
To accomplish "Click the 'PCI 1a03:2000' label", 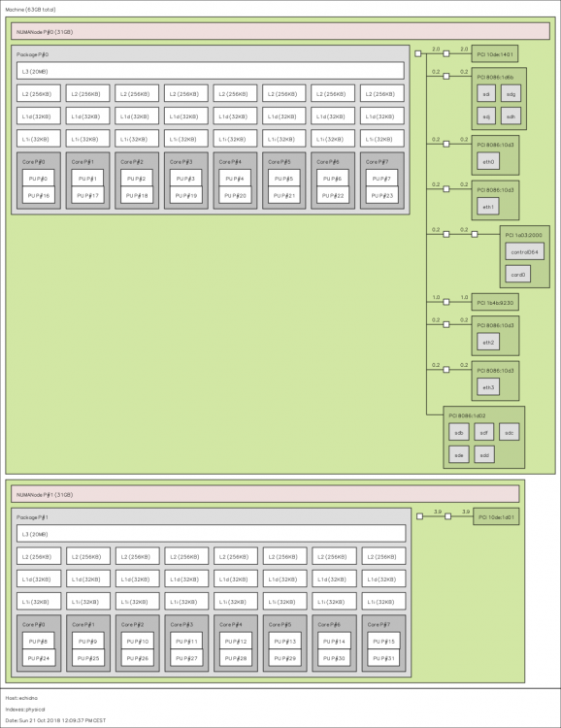I will pos(523,235).
